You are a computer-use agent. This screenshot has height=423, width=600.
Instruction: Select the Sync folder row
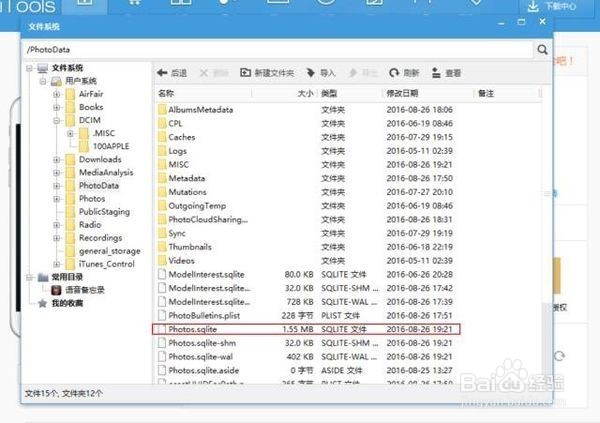(x=306, y=233)
